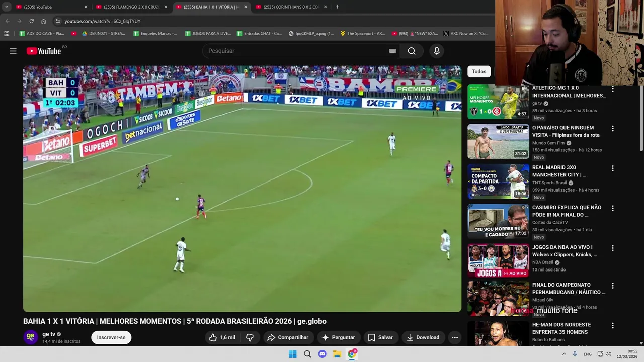Open ENG language indicator in taskbar

pyautogui.click(x=587, y=354)
